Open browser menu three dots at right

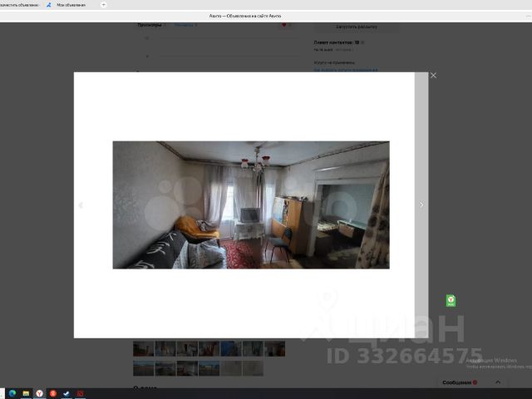[x=529, y=16]
